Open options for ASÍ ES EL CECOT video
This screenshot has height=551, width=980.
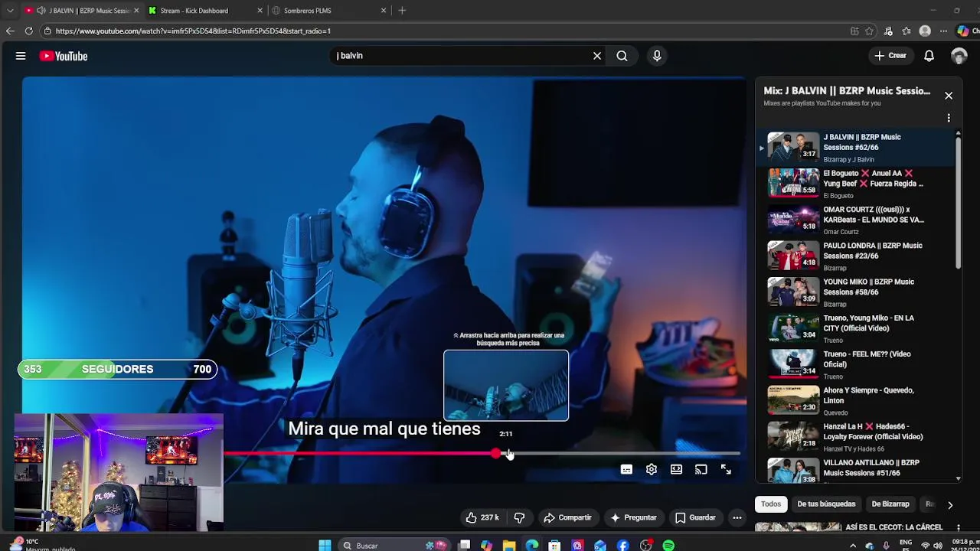point(958,527)
